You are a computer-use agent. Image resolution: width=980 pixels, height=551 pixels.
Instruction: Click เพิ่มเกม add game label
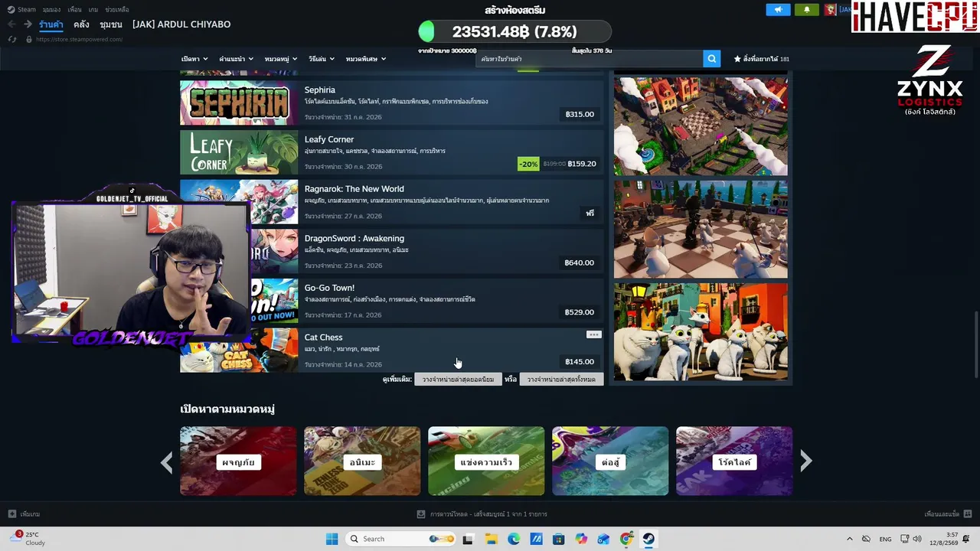point(31,514)
